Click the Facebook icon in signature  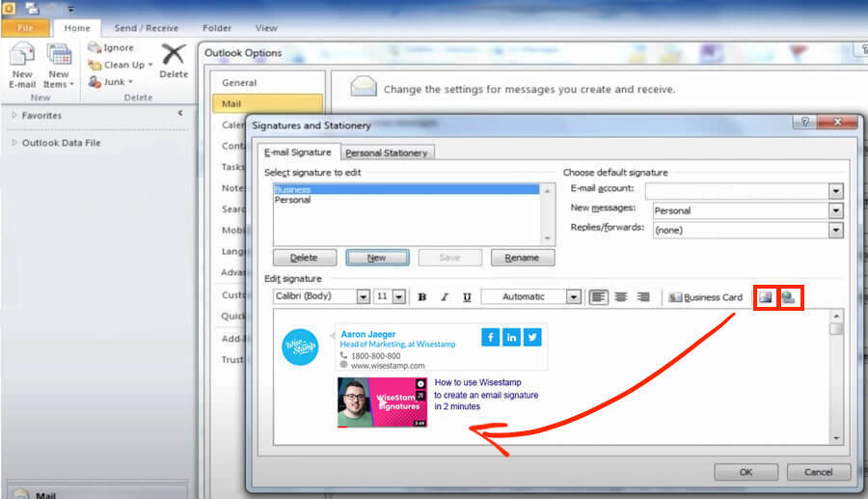point(491,337)
